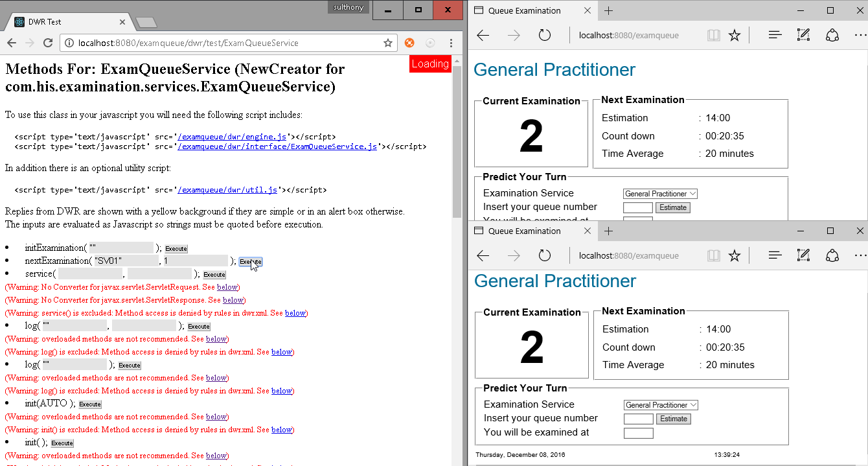Make a web note in the upper Edge window
This screenshot has height=466, width=868.
pos(804,35)
